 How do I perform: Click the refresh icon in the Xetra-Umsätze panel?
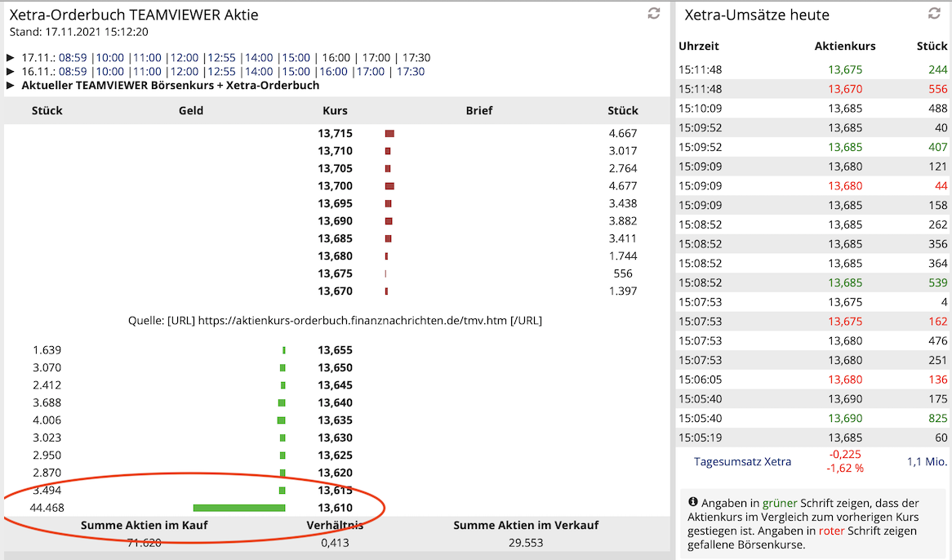pyautogui.click(x=933, y=13)
